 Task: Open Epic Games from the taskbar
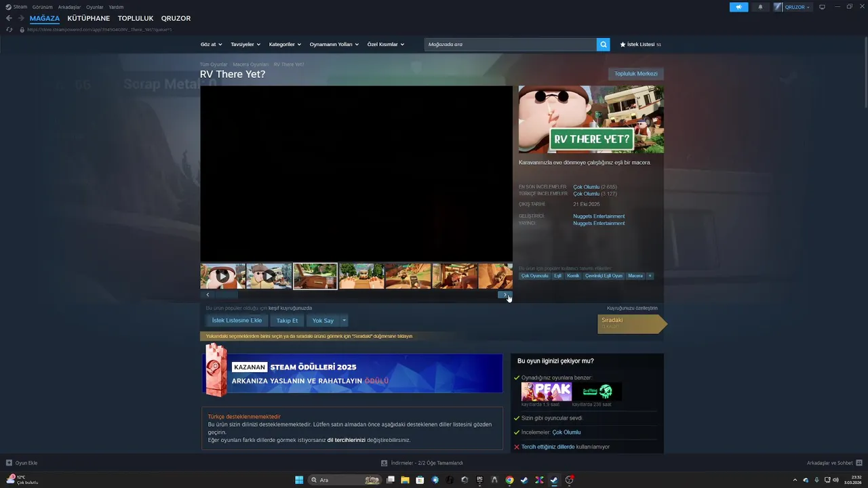(x=479, y=480)
